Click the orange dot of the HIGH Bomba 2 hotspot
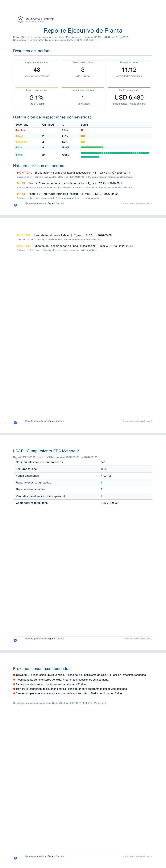166x868 pixels. pyautogui.click(x=17, y=183)
